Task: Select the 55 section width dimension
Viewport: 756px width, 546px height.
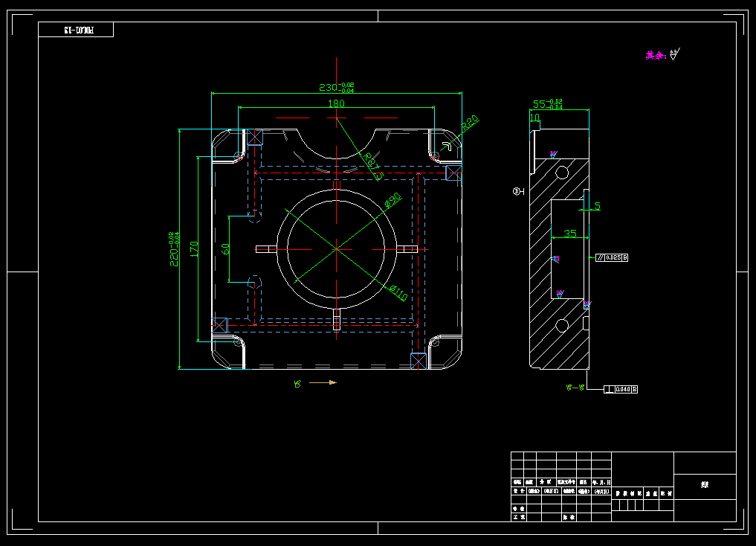Action: (548, 104)
